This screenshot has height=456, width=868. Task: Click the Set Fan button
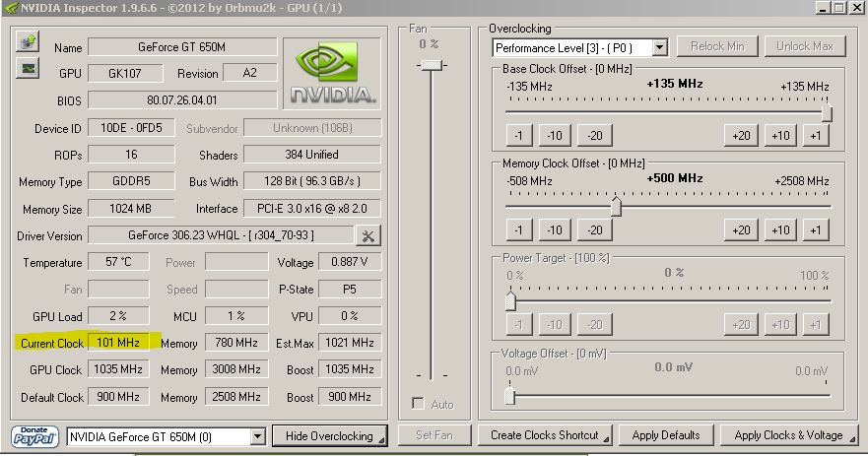[434, 435]
